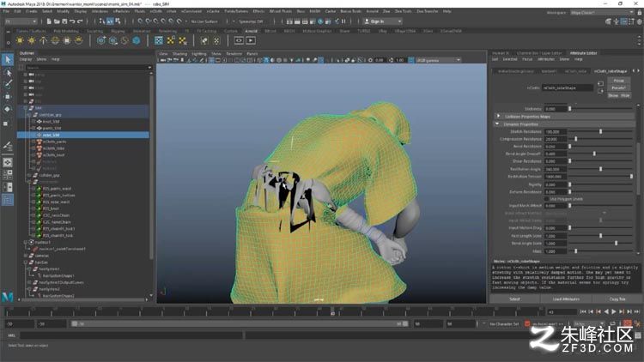Screen dimensions: 644x362
Task: Activate the Paint Selection tool
Action: 8,84
